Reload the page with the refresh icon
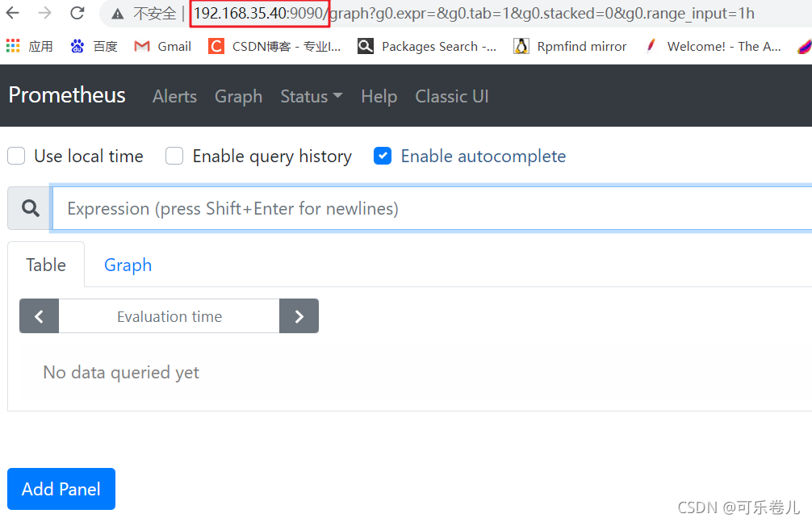Image resolution: width=812 pixels, height=522 pixels. point(77,13)
